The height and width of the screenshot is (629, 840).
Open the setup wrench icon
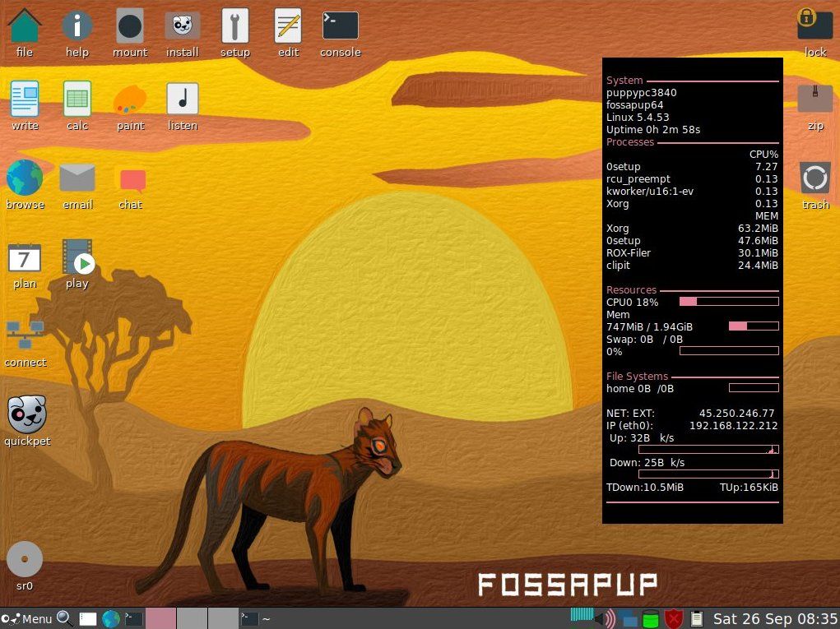(234, 25)
